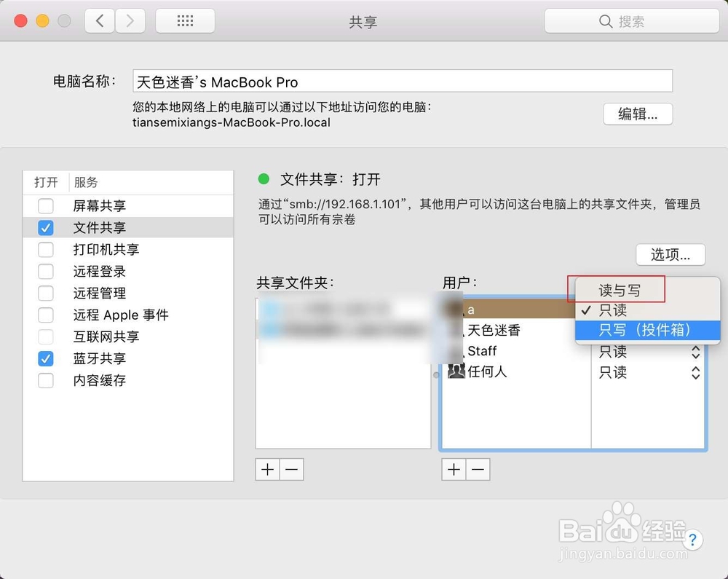The width and height of the screenshot is (728, 579).
Task: Select 只写（投件箱）in the permissions menu
Action: pos(646,330)
